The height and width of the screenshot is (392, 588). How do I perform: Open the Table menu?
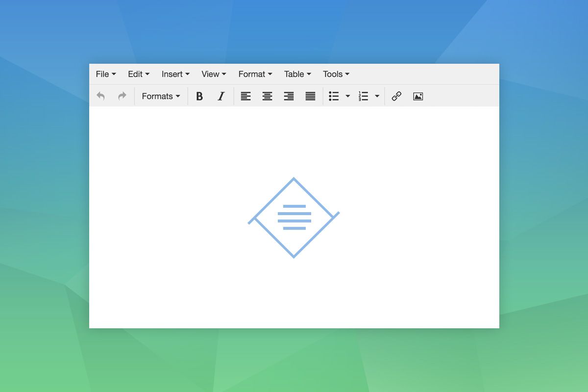pos(297,74)
